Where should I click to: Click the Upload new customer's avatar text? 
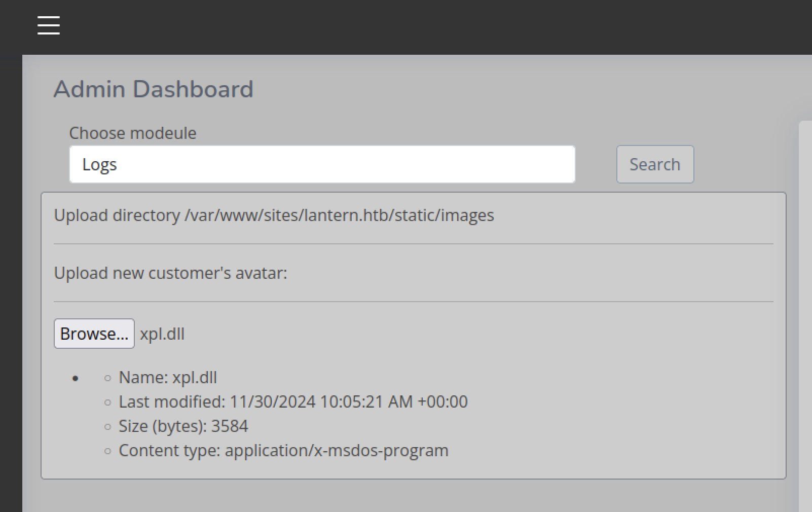pos(170,273)
